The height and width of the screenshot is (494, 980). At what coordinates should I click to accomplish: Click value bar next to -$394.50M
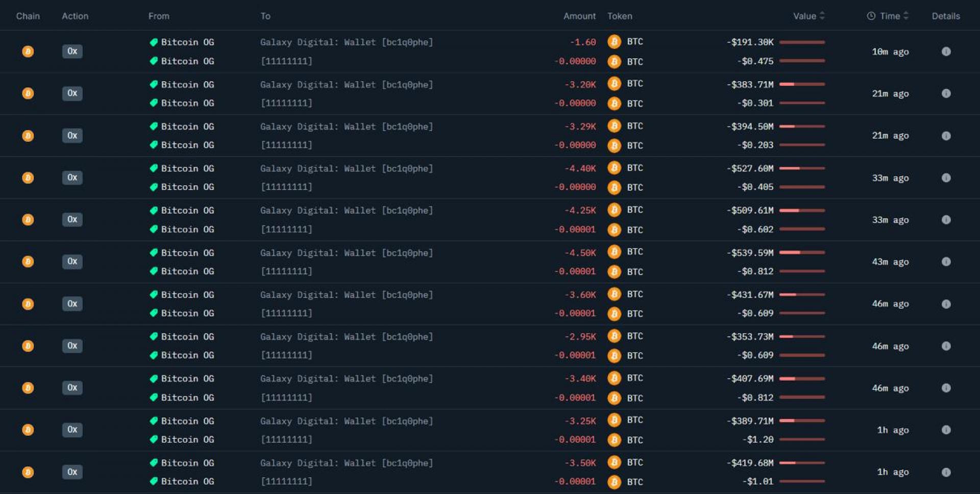[802, 126]
